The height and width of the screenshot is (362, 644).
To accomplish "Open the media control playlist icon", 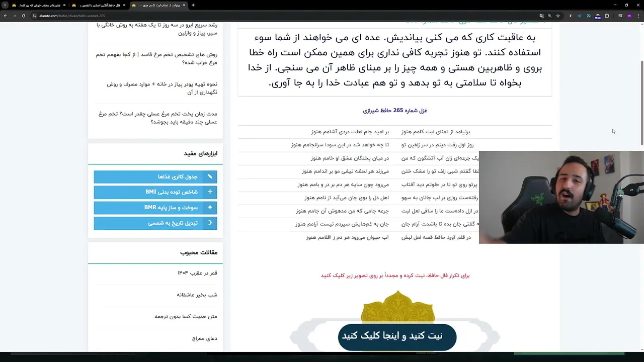I will (620, 16).
